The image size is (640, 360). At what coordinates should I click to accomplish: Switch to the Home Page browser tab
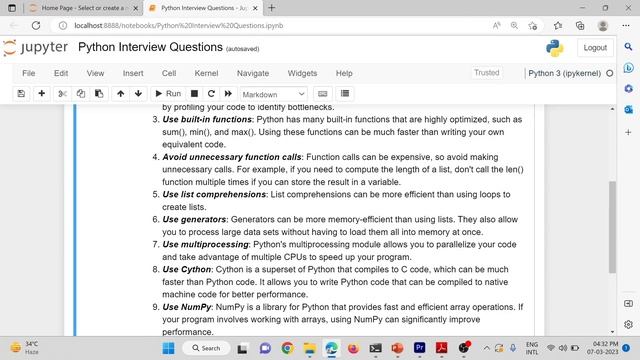click(x=83, y=8)
